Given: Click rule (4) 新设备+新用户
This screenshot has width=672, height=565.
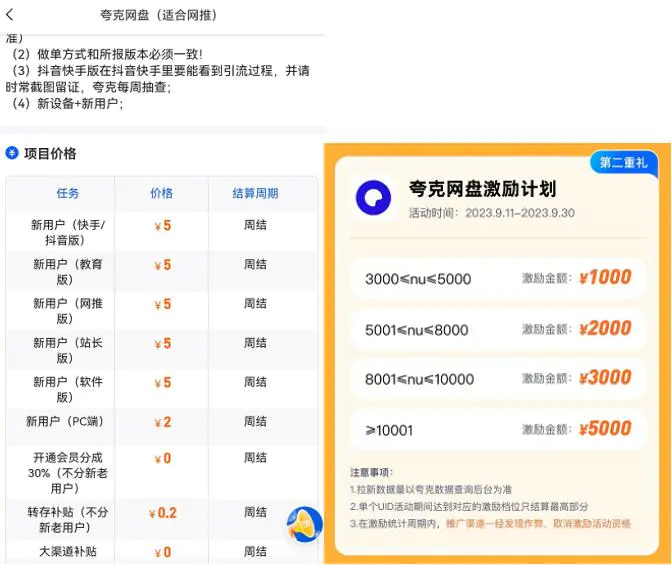Looking at the screenshot, I should (66, 103).
